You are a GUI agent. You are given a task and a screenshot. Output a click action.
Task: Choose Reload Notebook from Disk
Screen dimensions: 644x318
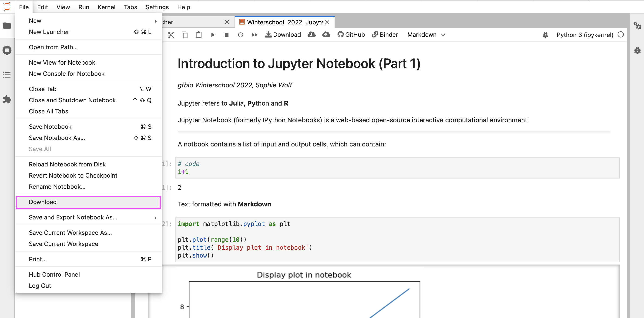pyautogui.click(x=88, y=164)
